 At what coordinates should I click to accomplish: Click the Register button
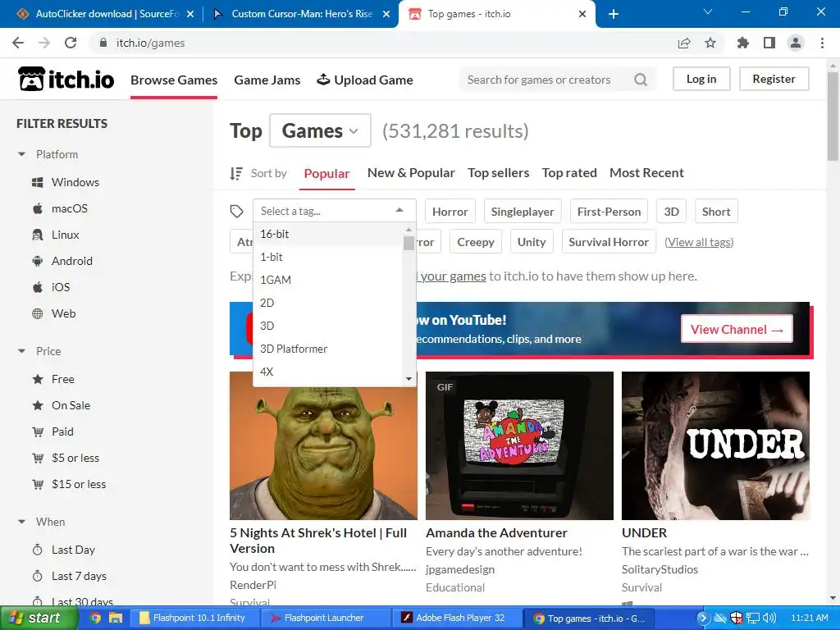point(774,79)
